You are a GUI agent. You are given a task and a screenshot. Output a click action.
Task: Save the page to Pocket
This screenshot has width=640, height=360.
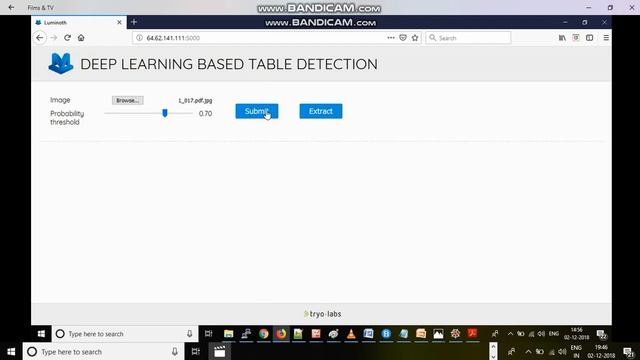403,38
